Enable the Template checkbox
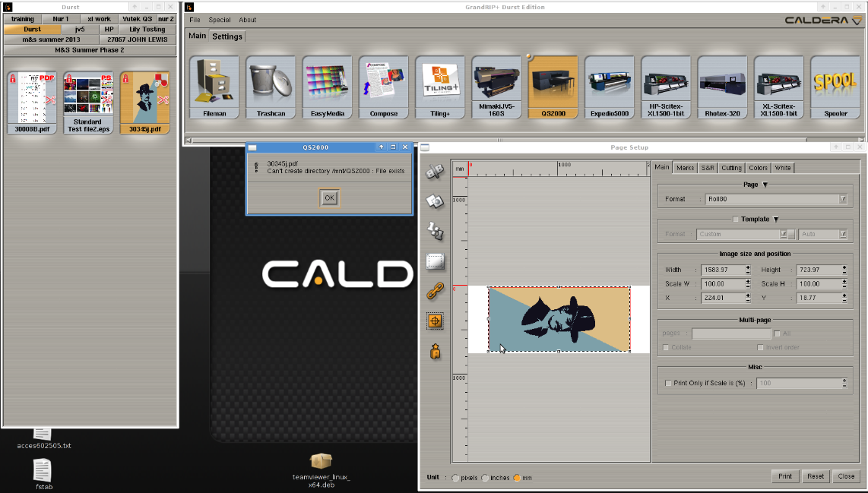 point(736,220)
